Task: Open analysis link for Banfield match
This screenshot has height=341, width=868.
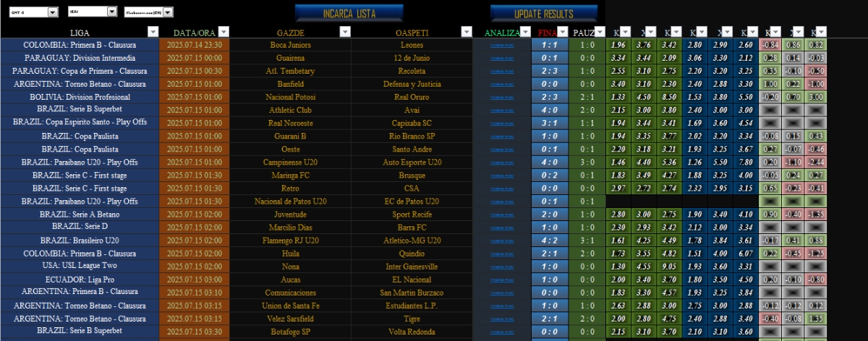Action: pyautogui.click(x=503, y=84)
